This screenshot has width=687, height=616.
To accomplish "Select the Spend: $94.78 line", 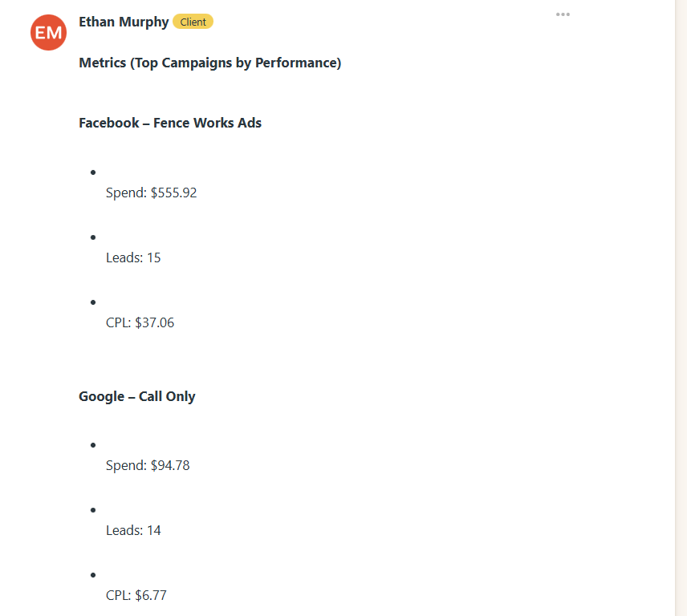I will [148, 465].
